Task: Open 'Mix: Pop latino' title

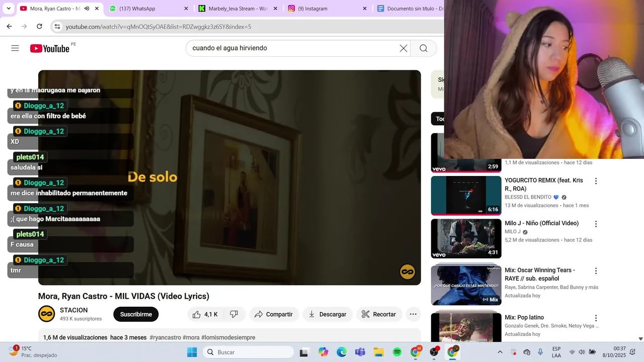Action: click(524, 317)
